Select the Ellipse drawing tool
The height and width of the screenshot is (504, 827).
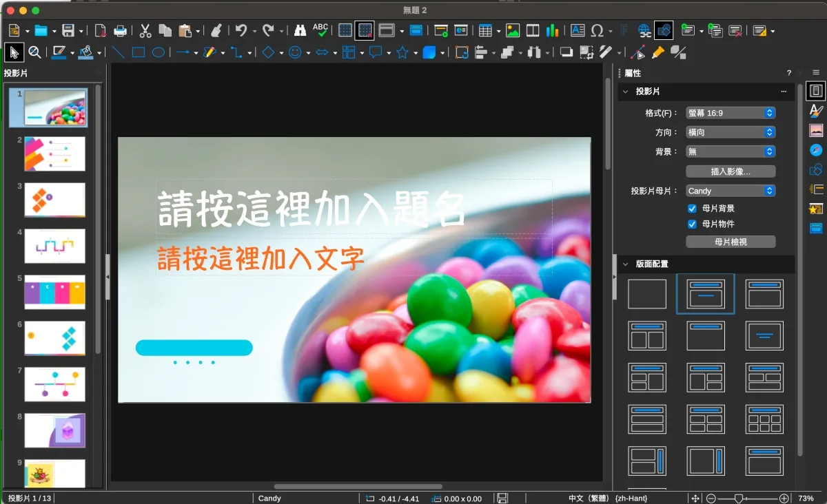[159, 52]
